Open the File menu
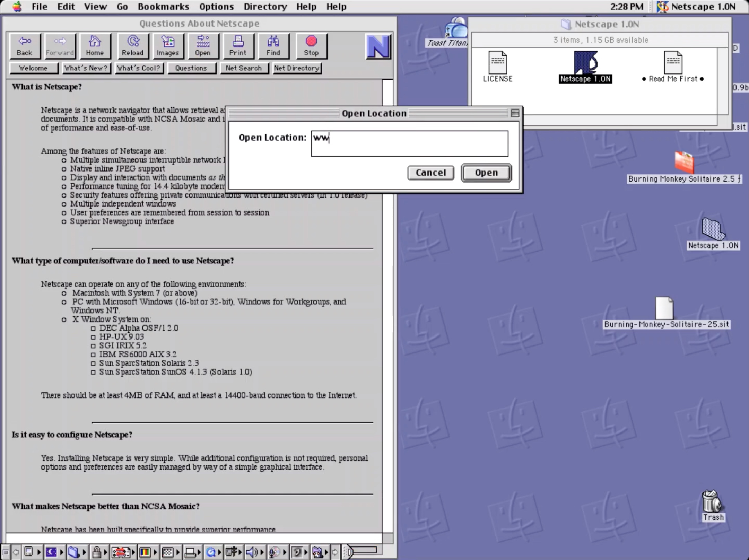The height and width of the screenshot is (560, 749). [40, 7]
